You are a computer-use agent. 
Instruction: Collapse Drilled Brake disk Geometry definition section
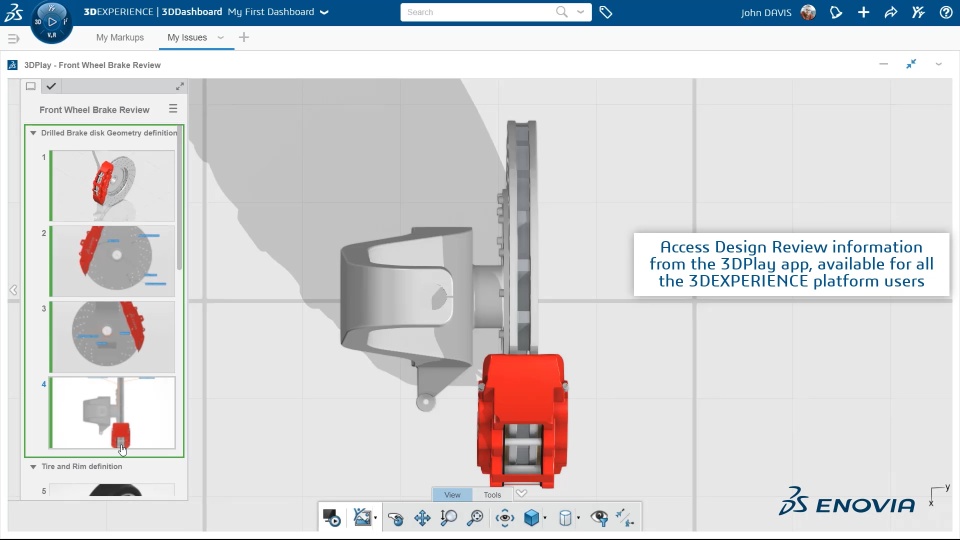click(33, 133)
